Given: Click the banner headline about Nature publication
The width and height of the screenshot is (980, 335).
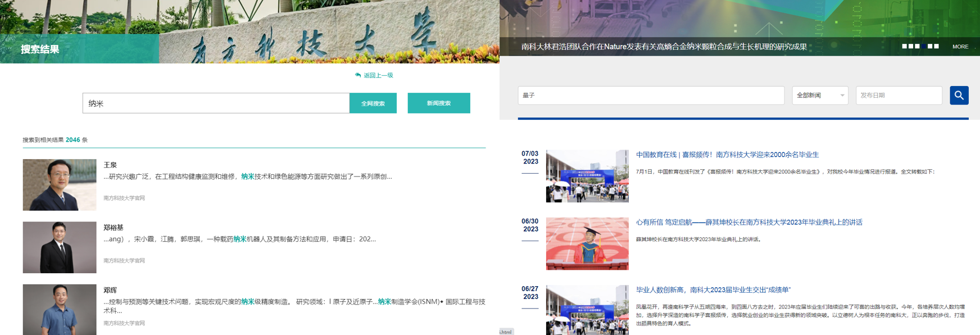Looking at the screenshot, I should [664, 47].
